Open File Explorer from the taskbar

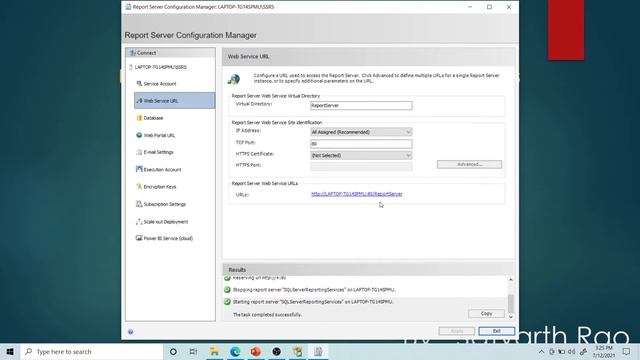[x=214, y=351]
